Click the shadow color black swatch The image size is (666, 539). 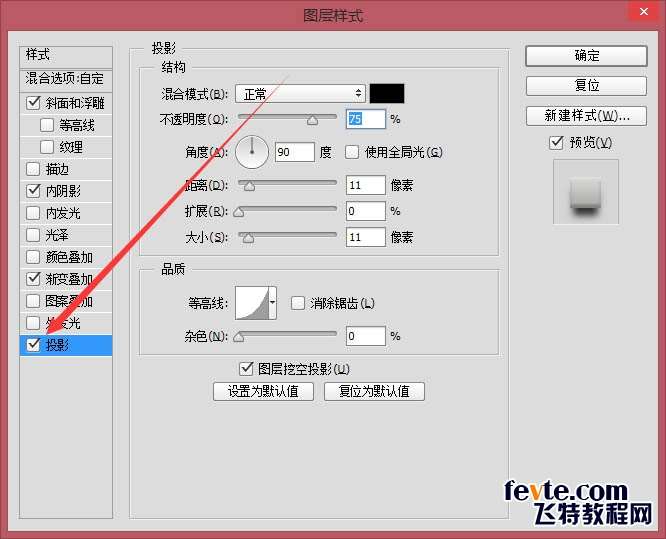[x=387, y=93]
